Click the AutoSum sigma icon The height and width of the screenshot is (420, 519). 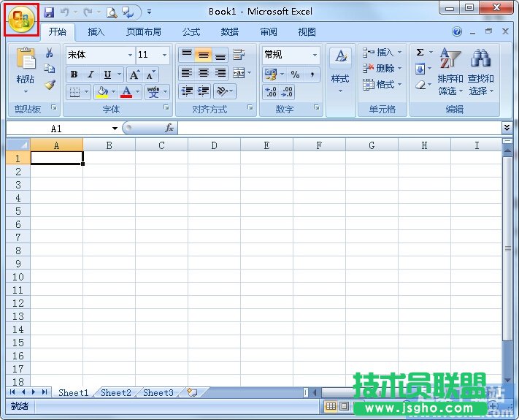click(x=420, y=53)
